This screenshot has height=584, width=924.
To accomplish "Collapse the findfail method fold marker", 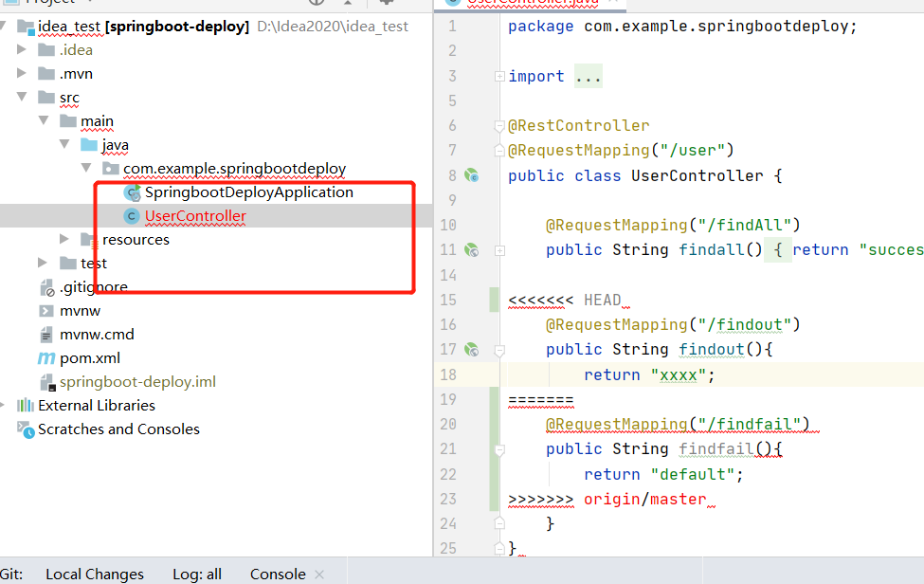I will click(x=499, y=449).
